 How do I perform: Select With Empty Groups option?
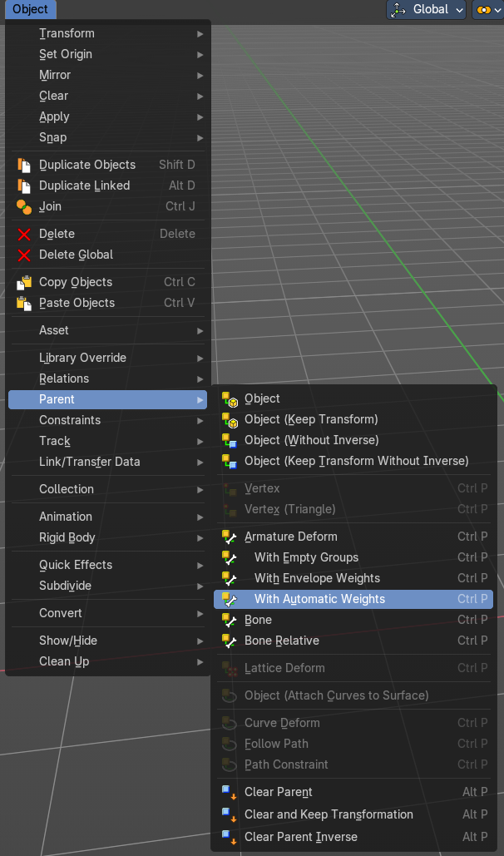tap(353, 557)
